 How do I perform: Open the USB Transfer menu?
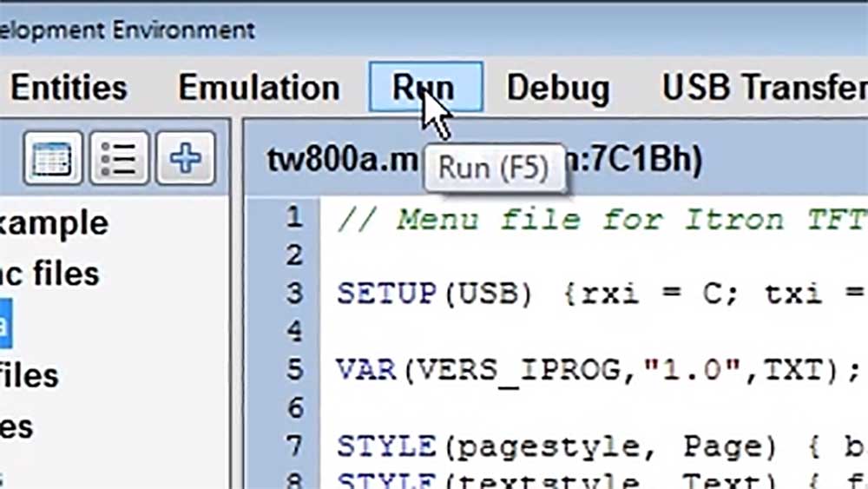click(764, 88)
